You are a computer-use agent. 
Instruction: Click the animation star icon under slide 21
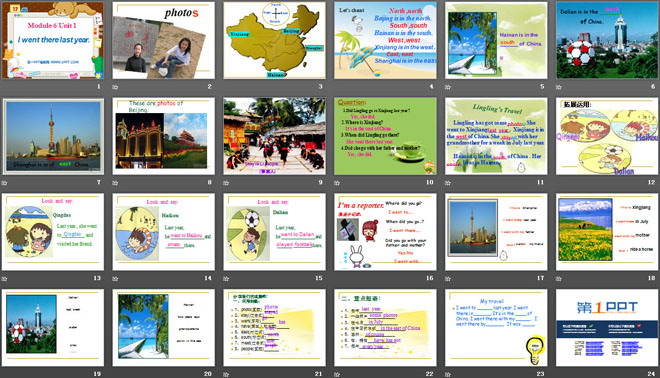pos(226,374)
